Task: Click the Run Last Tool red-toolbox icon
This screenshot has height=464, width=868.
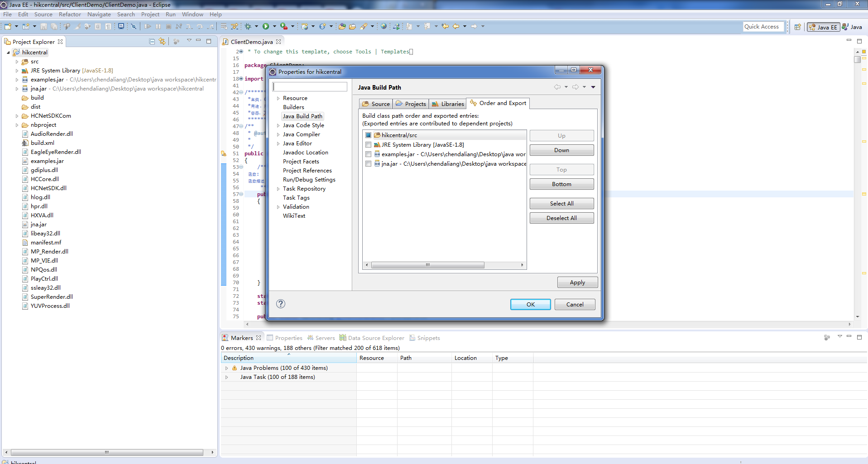Action: pyautogui.click(x=283, y=26)
